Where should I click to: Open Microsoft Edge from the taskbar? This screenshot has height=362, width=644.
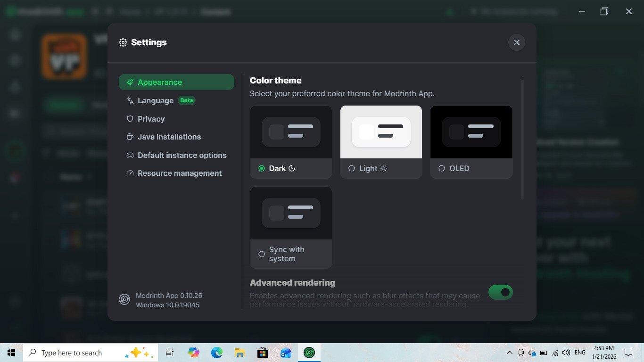[x=216, y=353]
